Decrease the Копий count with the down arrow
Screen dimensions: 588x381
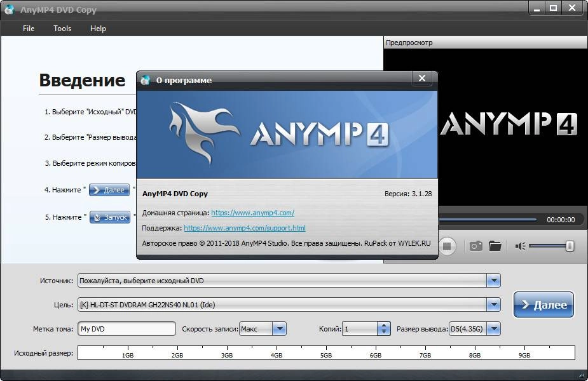coord(383,332)
